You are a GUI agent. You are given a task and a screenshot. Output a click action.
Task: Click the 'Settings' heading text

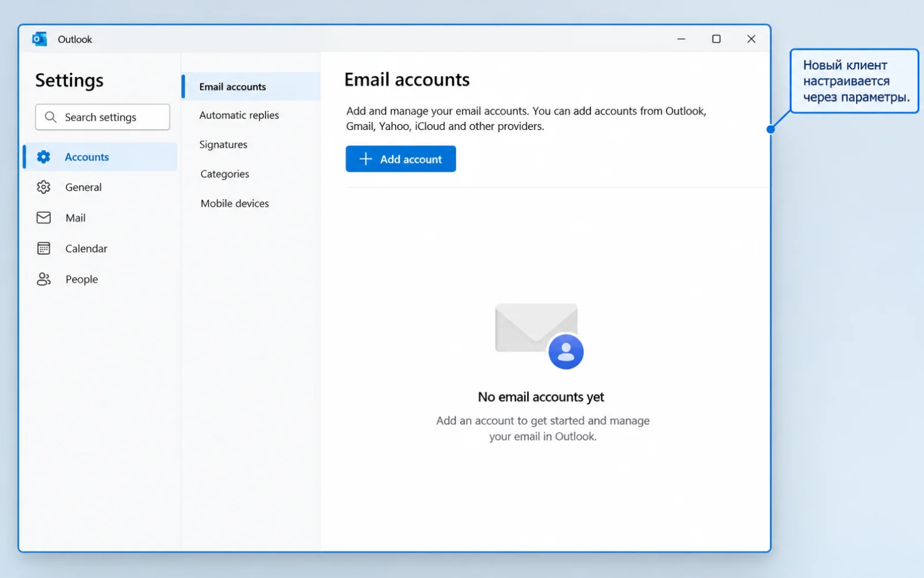coord(69,81)
